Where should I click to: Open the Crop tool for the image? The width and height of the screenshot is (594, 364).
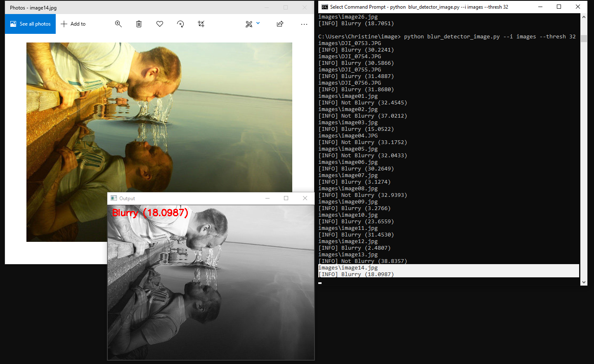coord(201,24)
